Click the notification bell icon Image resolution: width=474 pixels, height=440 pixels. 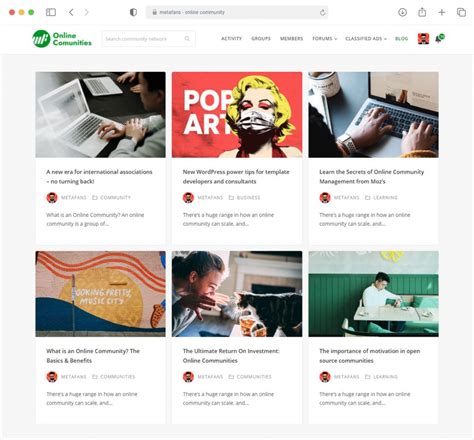[440, 39]
